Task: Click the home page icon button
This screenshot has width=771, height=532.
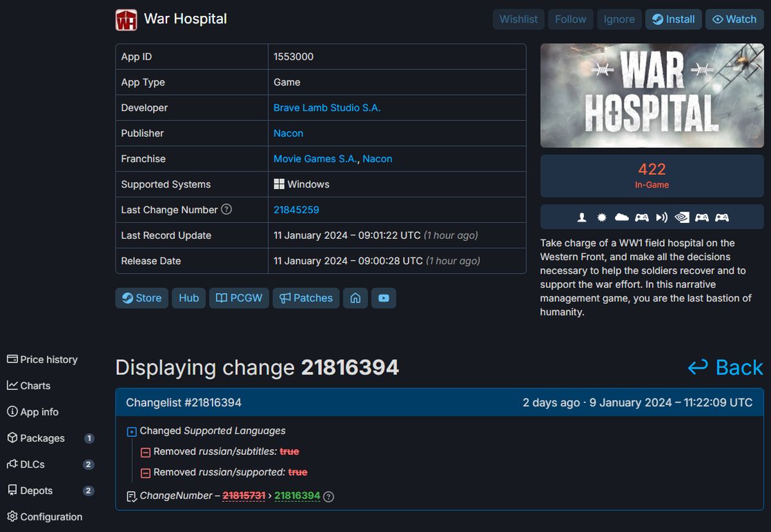Action: 355,298
